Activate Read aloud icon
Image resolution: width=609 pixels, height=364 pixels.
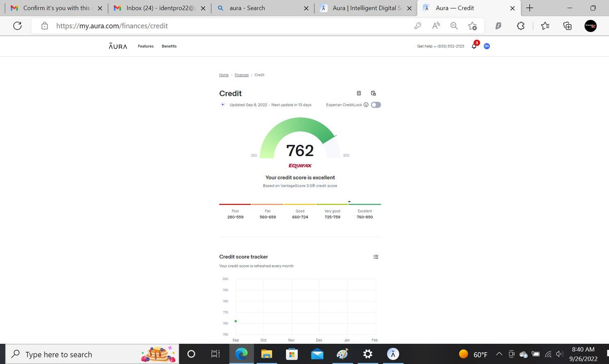[x=436, y=26]
